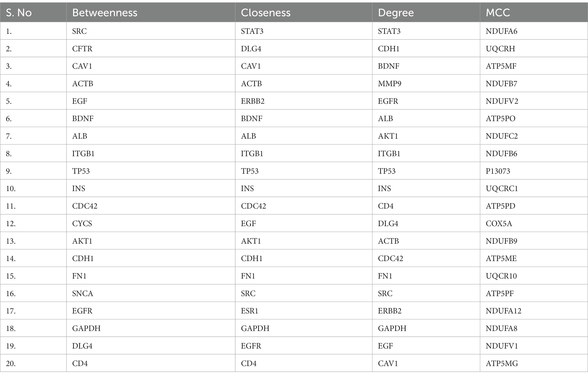Click the S. No column header
The width and height of the screenshot is (588, 376).
click(x=33, y=13)
